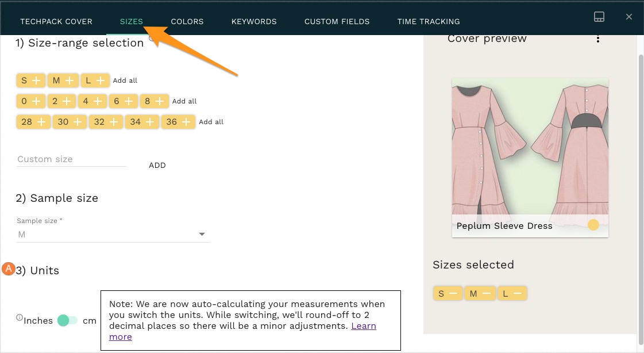The image size is (644, 353).
Task: Add size S with its plus icon
Action: (x=37, y=80)
